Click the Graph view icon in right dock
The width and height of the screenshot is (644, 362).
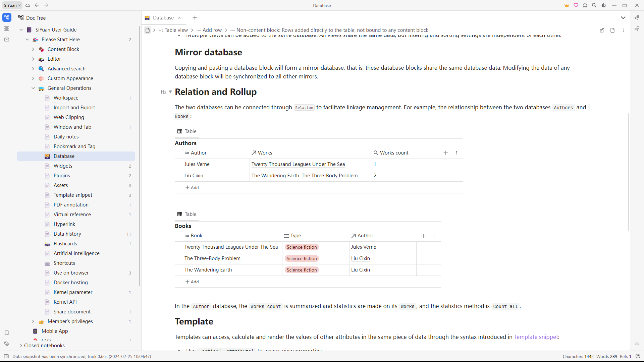pos(637,17)
